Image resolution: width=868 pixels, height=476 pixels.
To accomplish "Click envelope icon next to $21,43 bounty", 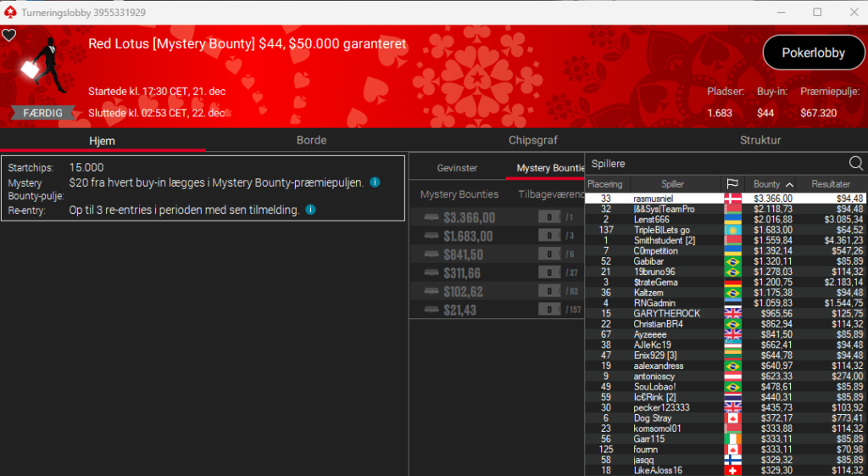I will coord(433,311).
